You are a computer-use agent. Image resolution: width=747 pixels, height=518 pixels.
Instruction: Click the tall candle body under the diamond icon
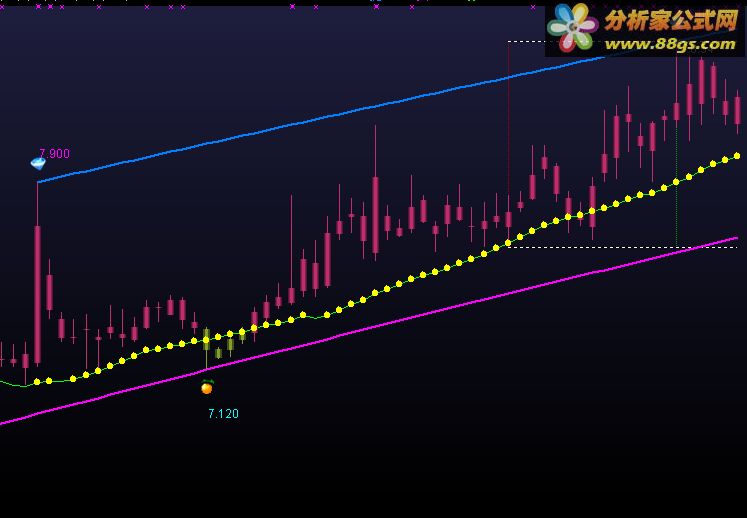(38, 295)
